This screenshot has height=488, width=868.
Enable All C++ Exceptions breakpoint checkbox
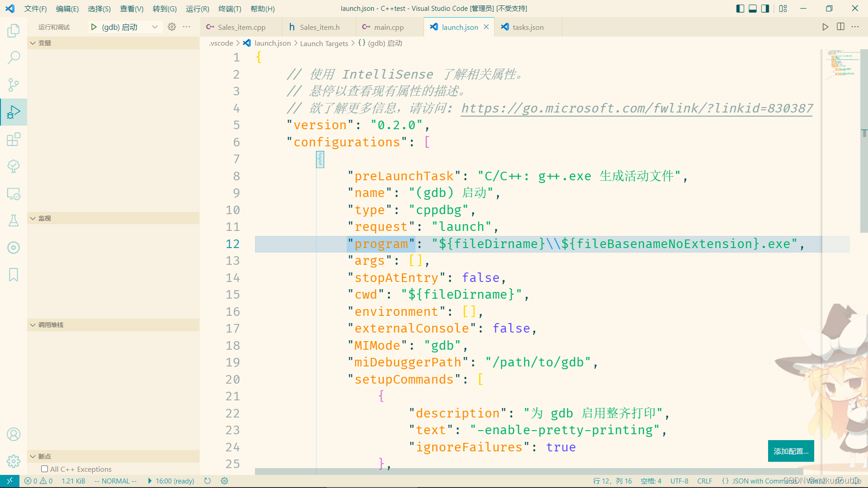[x=44, y=469]
